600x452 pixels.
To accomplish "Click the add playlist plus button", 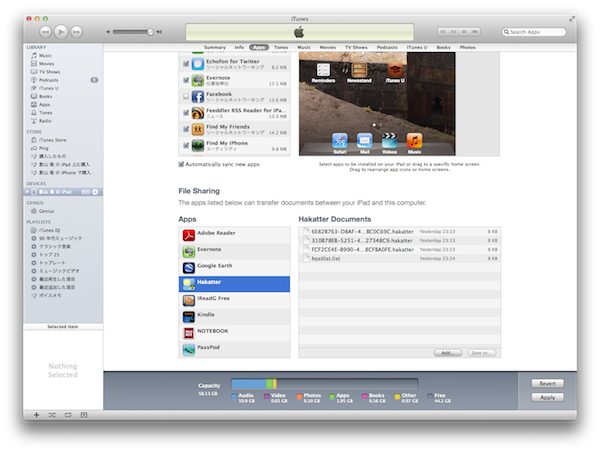I will click(x=36, y=415).
